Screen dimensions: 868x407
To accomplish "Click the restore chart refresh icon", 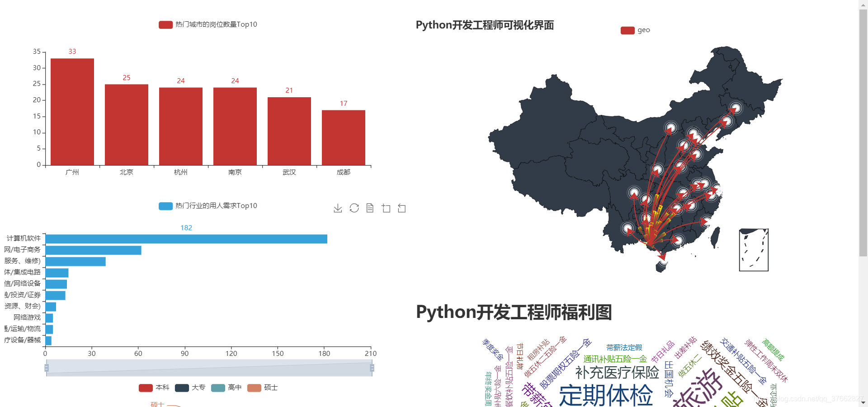I will 354,208.
